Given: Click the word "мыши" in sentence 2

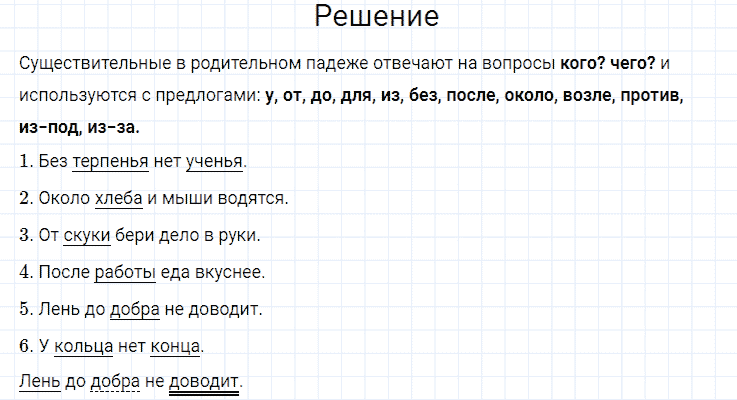Looking at the screenshot, I should click(186, 198).
